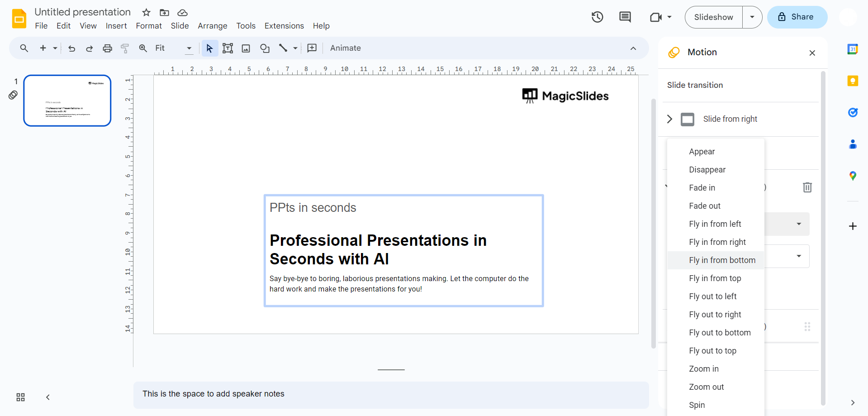Open the grid view of slides
Image resolution: width=868 pixels, height=416 pixels.
20,397
